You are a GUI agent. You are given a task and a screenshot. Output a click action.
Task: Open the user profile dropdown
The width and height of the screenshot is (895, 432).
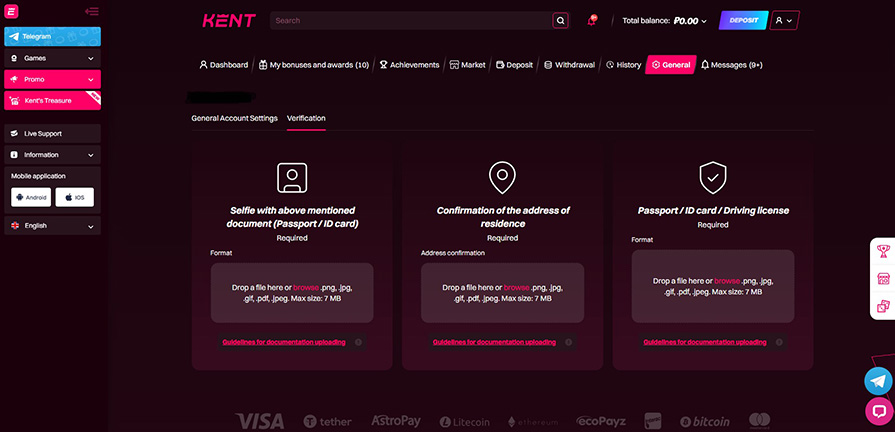click(x=786, y=20)
